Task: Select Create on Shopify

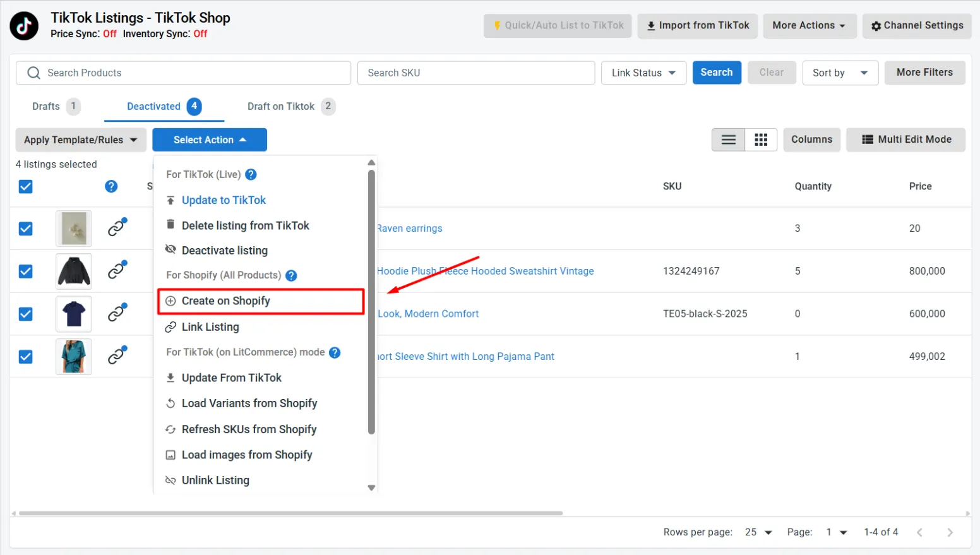Action: click(261, 301)
